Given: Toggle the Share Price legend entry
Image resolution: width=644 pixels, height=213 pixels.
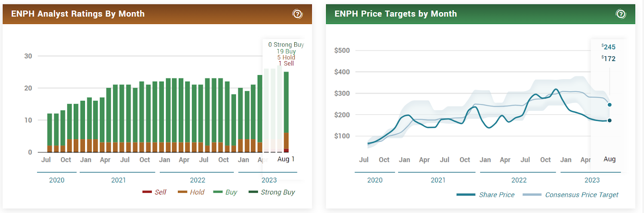Looking at the screenshot, I should coord(485,195).
